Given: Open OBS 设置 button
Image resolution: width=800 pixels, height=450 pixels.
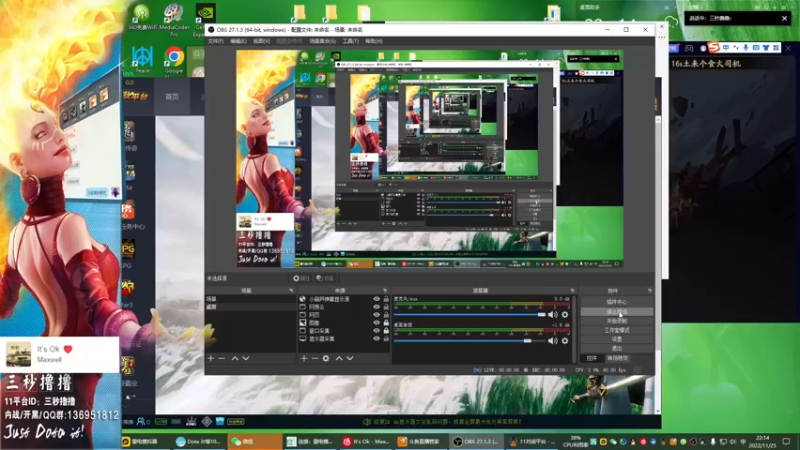Looking at the screenshot, I should point(617,339).
